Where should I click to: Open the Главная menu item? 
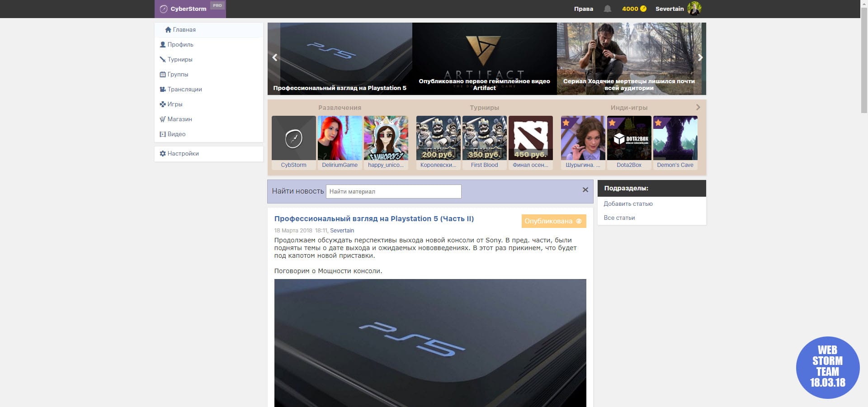click(209, 30)
